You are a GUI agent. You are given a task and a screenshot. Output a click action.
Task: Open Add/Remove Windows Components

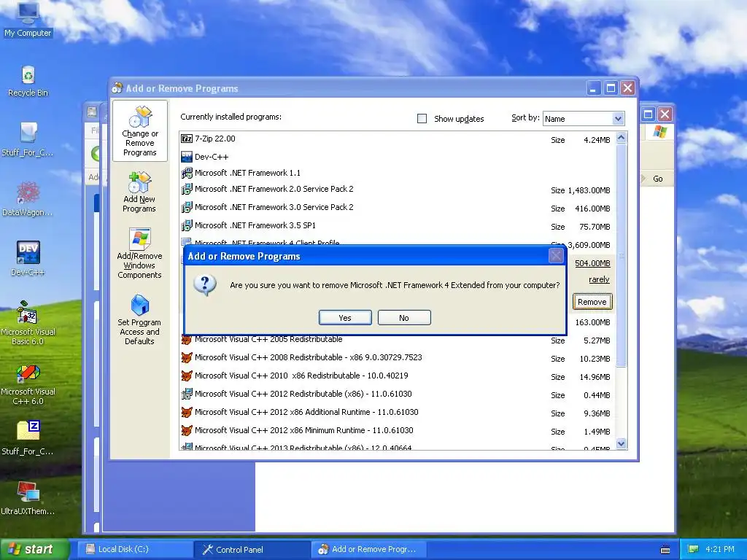click(139, 253)
